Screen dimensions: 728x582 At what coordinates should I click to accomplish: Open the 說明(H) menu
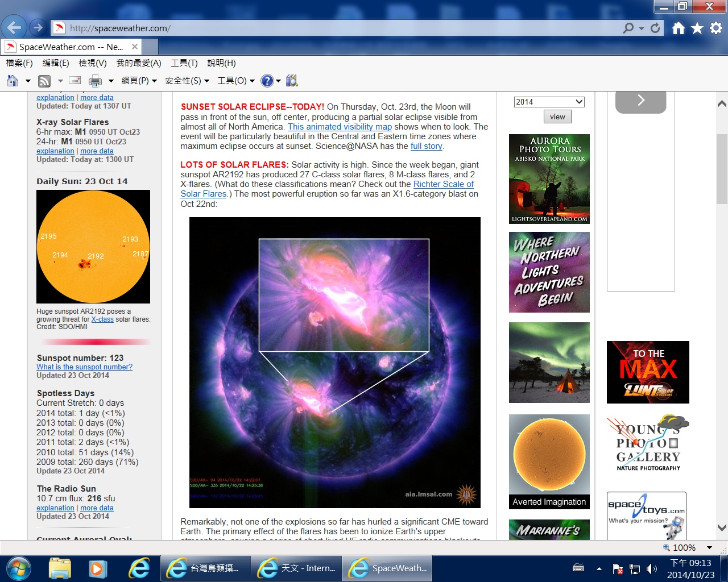point(221,63)
